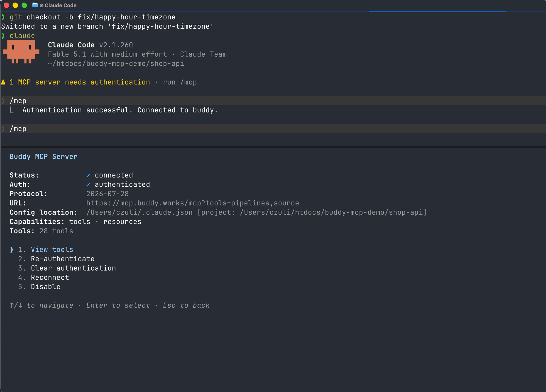Select the View tools option
546x392 pixels.
click(x=52, y=249)
